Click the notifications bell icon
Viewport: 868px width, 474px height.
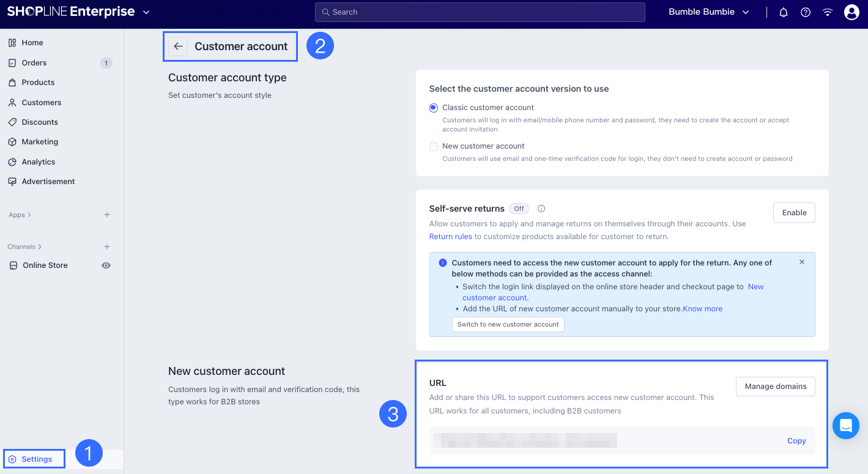[784, 12]
